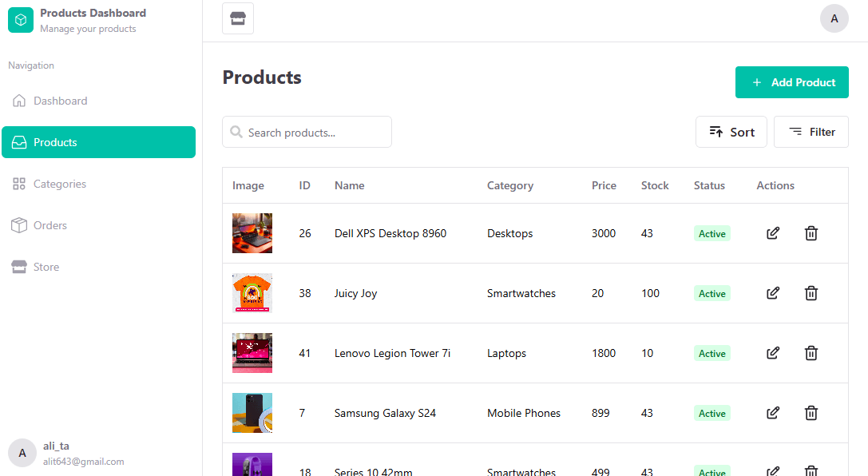Click the alit643@gmail.com email text
868x476 pixels.
tap(84, 461)
